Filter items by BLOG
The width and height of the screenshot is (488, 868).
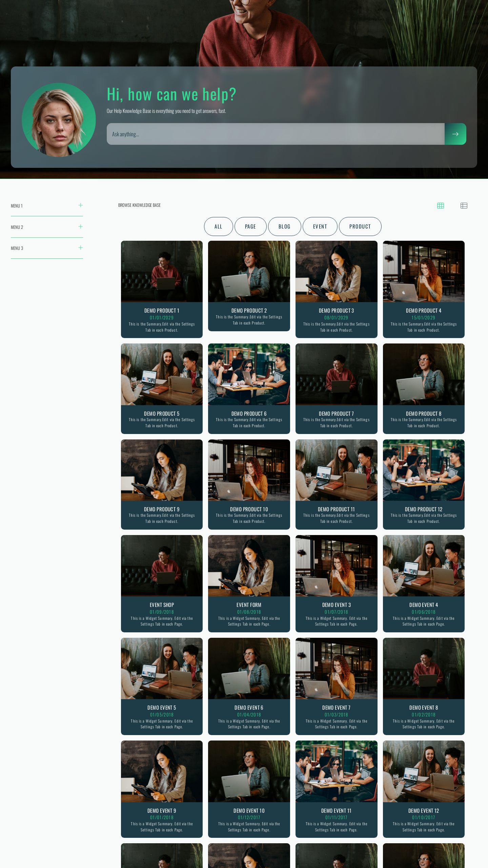click(x=284, y=226)
